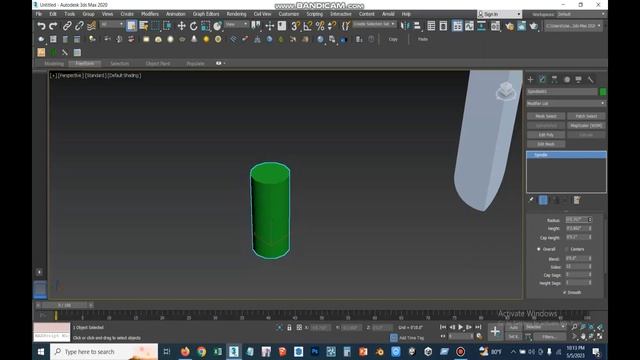Toggle the Percent Snap icon
The height and width of the screenshot is (360, 640).
pyautogui.click(x=320, y=26)
